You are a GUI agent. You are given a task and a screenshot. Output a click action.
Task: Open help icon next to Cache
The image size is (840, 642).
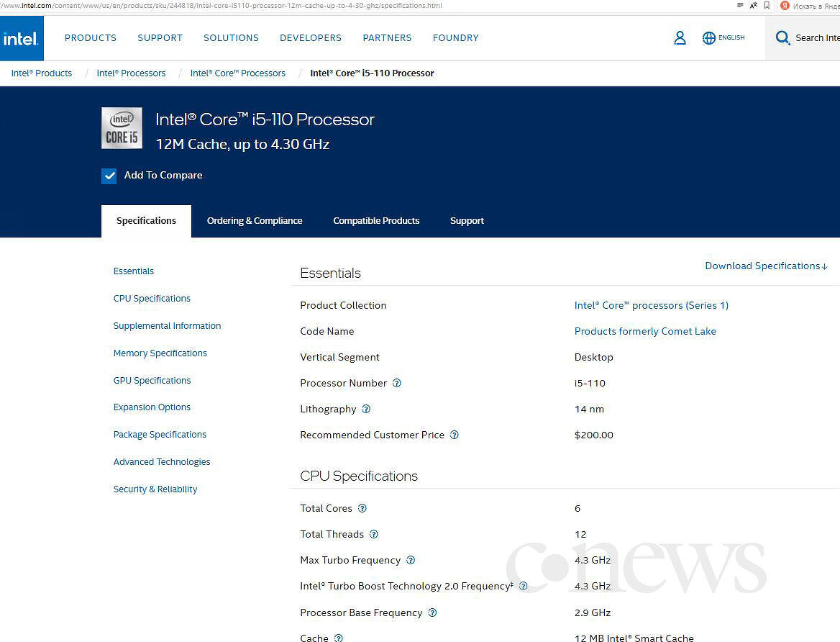click(x=339, y=638)
